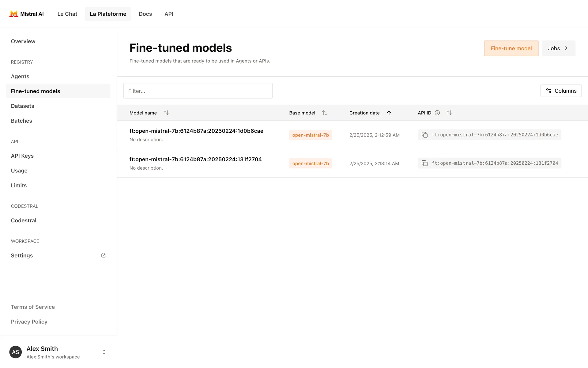Sort by Model name column arrows
This screenshot has width=588, height=368.
166,113
